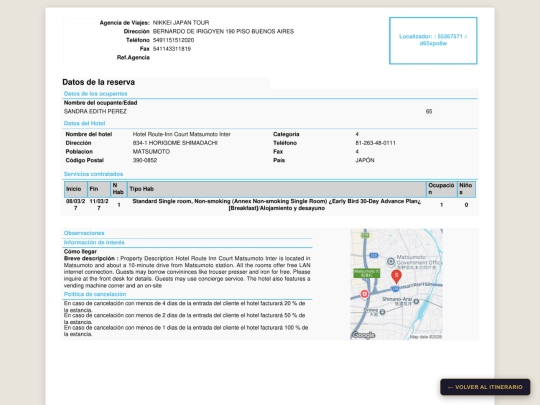This screenshot has width=540, height=405.
Task: Click the green Matsumoto IC sign on map
Action: (367, 273)
